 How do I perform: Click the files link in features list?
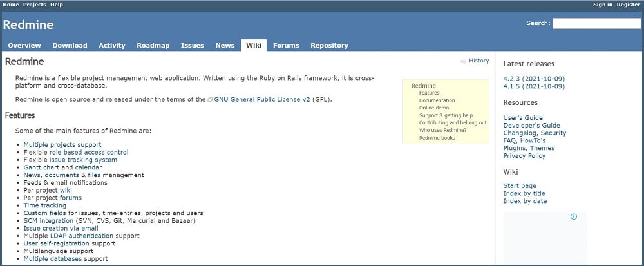[x=94, y=175]
